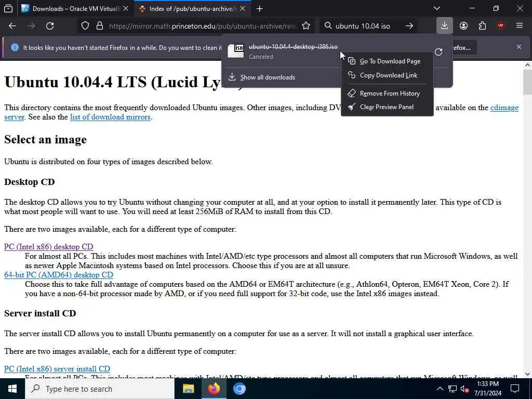Click the taskbar Type here to search box
532x399 pixels.
pos(99,389)
